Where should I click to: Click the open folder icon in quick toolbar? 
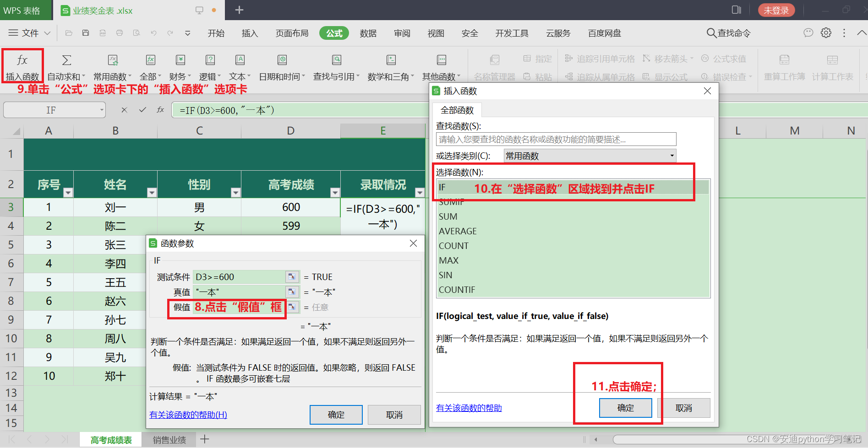pos(69,33)
